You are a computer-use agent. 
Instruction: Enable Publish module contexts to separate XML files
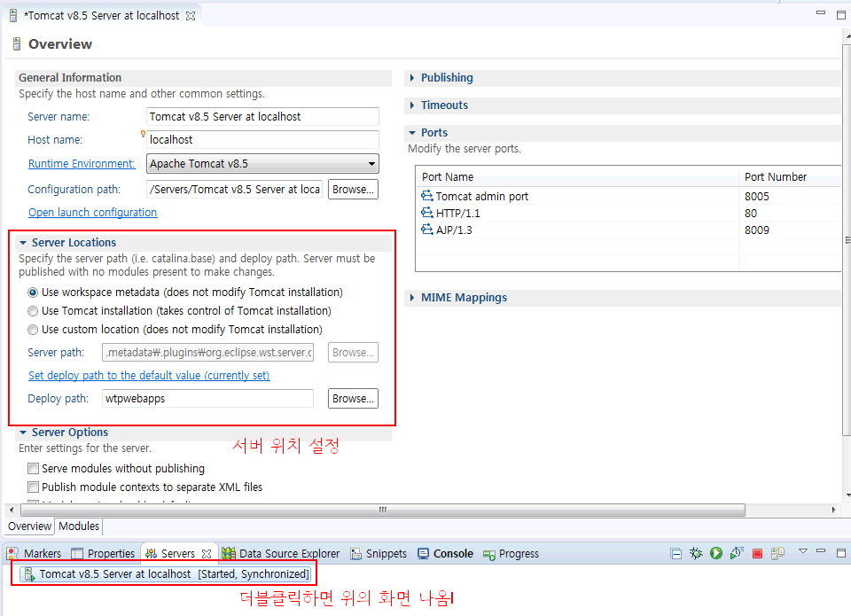click(33, 487)
